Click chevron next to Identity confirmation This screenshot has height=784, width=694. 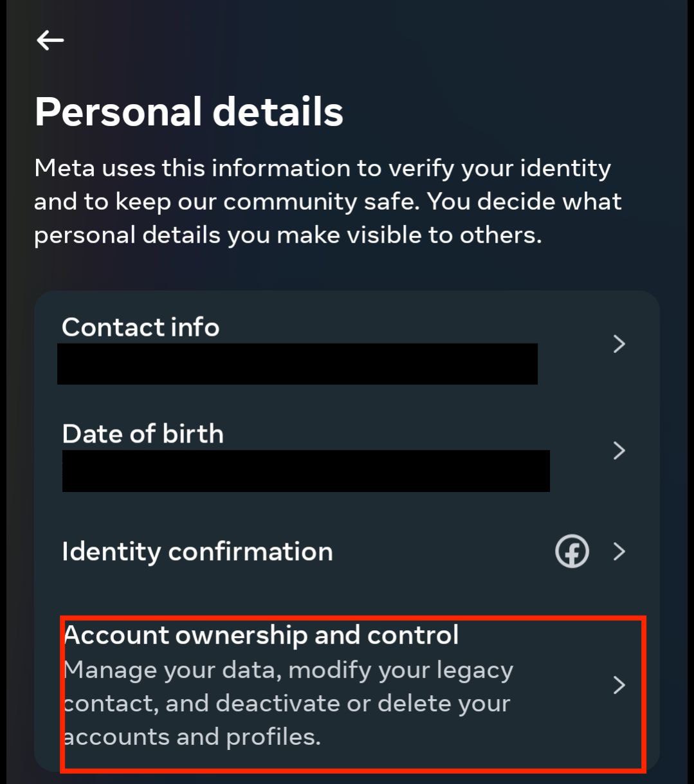pyautogui.click(x=619, y=551)
